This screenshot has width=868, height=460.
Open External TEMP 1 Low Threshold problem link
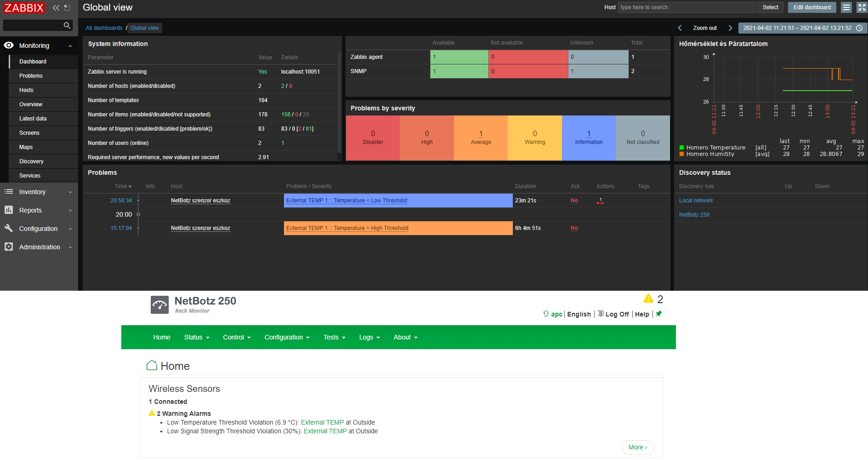[x=346, y=201]
